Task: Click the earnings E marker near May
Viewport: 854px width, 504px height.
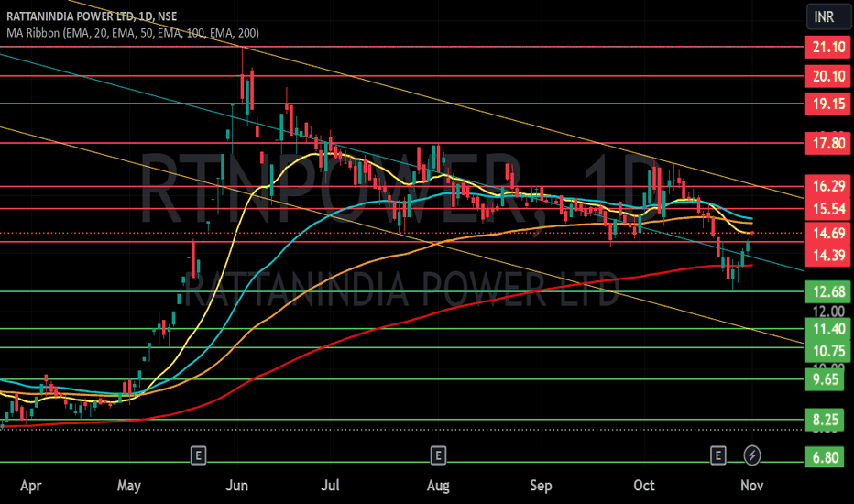Action: [198, 455]
